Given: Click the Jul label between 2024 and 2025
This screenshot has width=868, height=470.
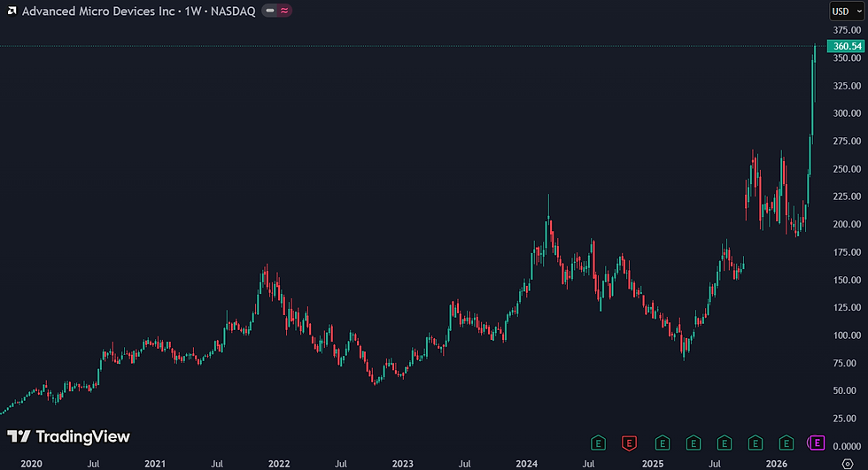Looking at the screenshot, I should (588, 464).
